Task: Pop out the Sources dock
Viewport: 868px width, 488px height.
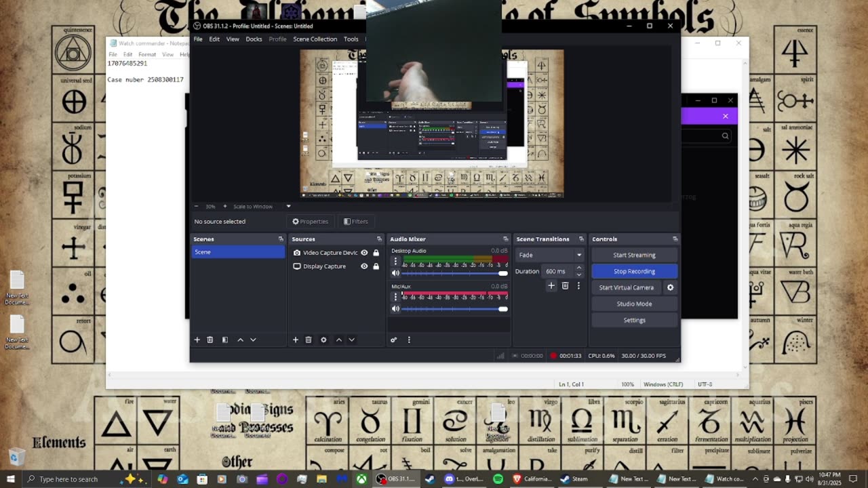Action: pyautogui.click(x=379, y=239)
